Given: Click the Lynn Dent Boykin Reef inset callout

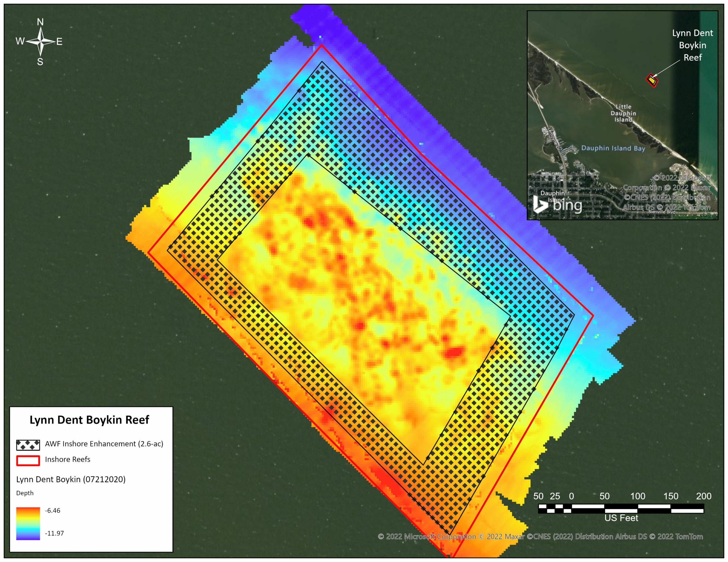Looking at the screenshot, I should (x=692, y=45).
